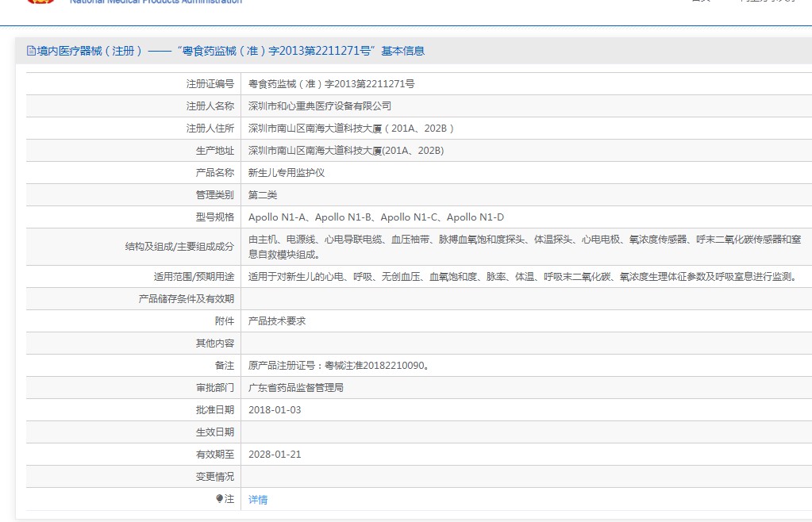
Task: Click the address value in the 生产地址 row
Action: (x=346, y=151)
